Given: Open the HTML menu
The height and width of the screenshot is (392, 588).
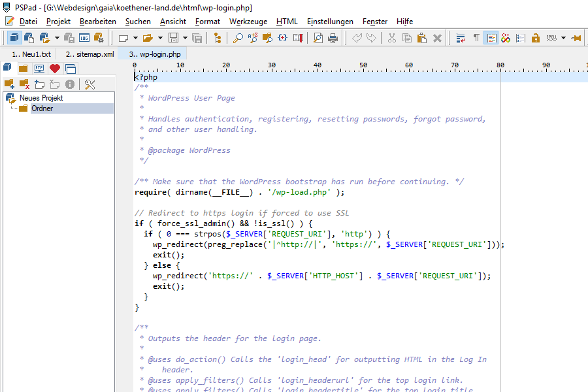Looking at the screenshot, I should point(287,22).
